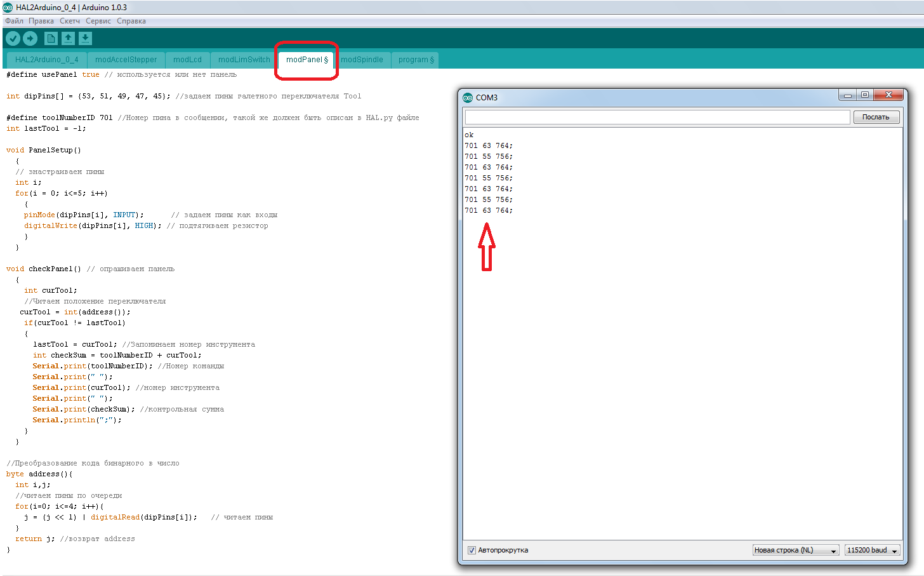Select the modPanel tab
The image size is (924, 576).
point(306,60)
